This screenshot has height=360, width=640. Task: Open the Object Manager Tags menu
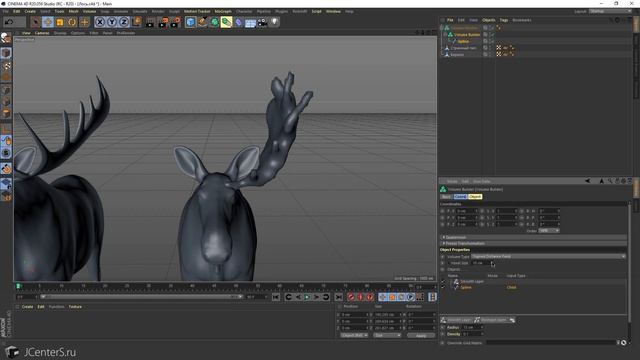(504, 20)
